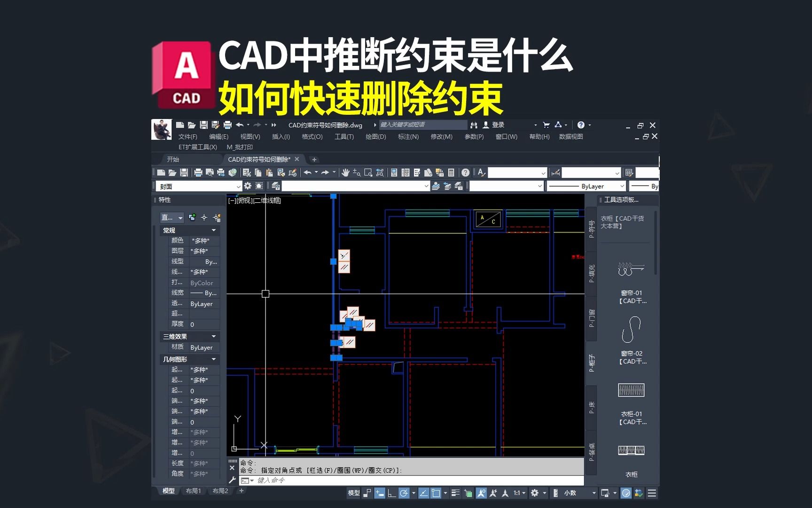This screenshot has width=812, height=508.
Task: Click the Paste clipboard icon
Action: [269, 173]
